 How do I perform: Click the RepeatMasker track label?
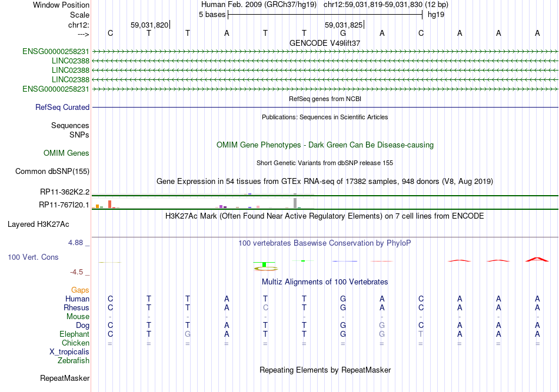(x=65, y=378)
